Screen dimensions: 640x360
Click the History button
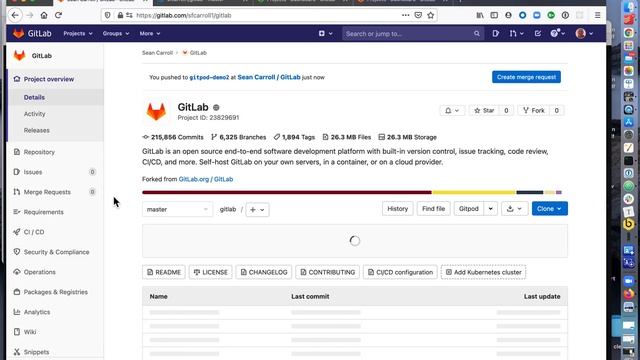coord(398,209)
